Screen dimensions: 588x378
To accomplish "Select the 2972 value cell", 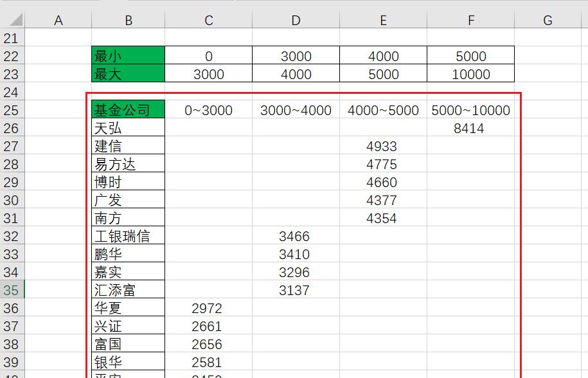I will pos(208,307).
